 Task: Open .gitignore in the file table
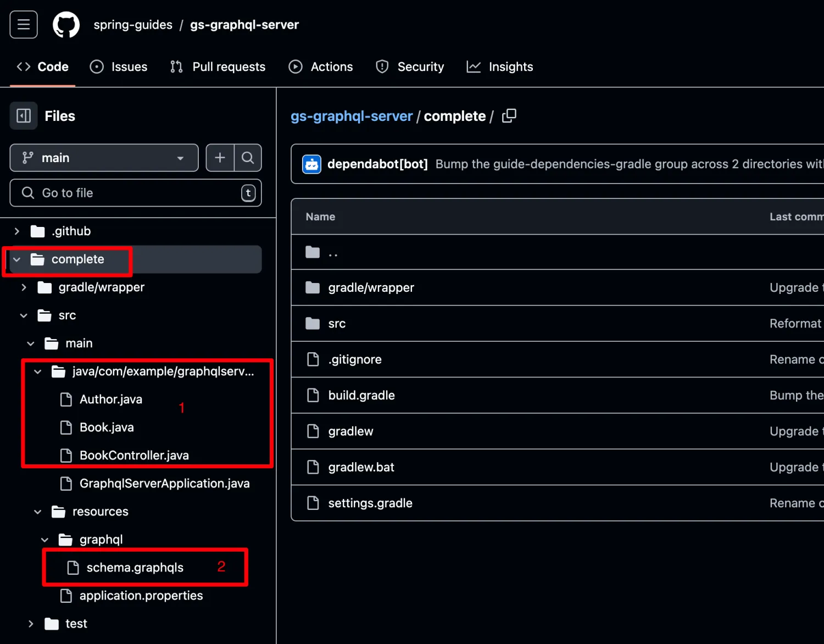(355, 360)
